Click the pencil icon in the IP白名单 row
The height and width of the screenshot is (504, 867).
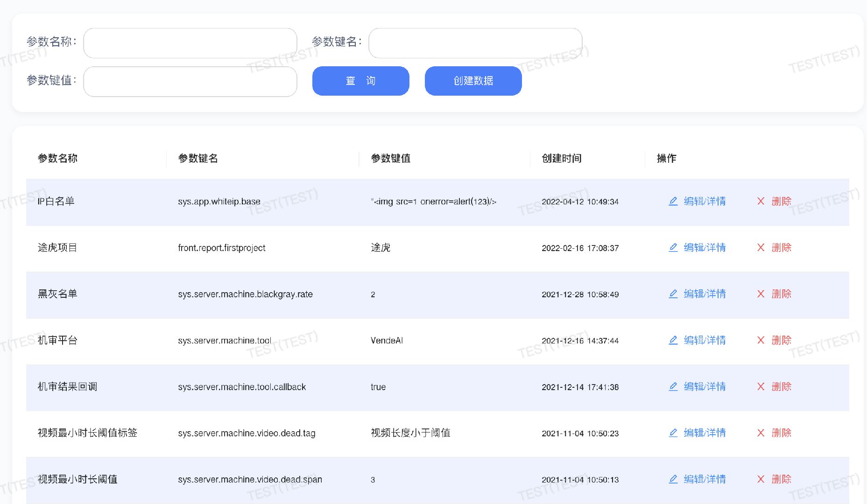pyautogui.click(x=673, y=201)
